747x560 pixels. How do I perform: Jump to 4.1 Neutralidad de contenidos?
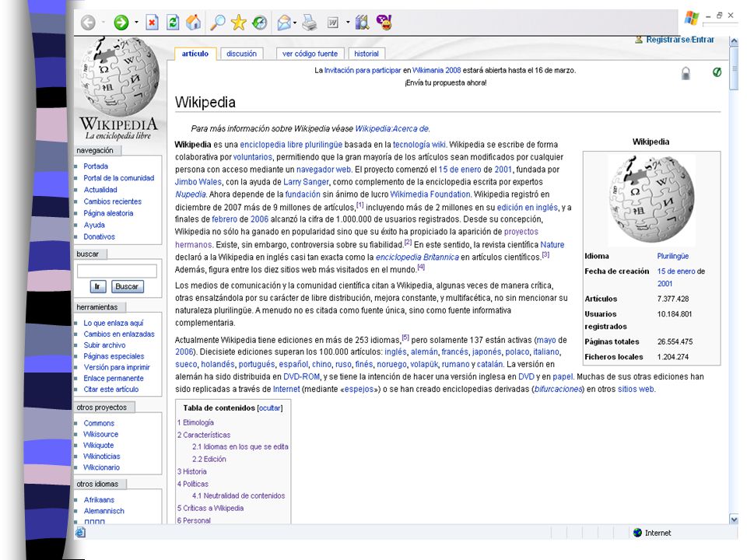[x=238, y=495]
